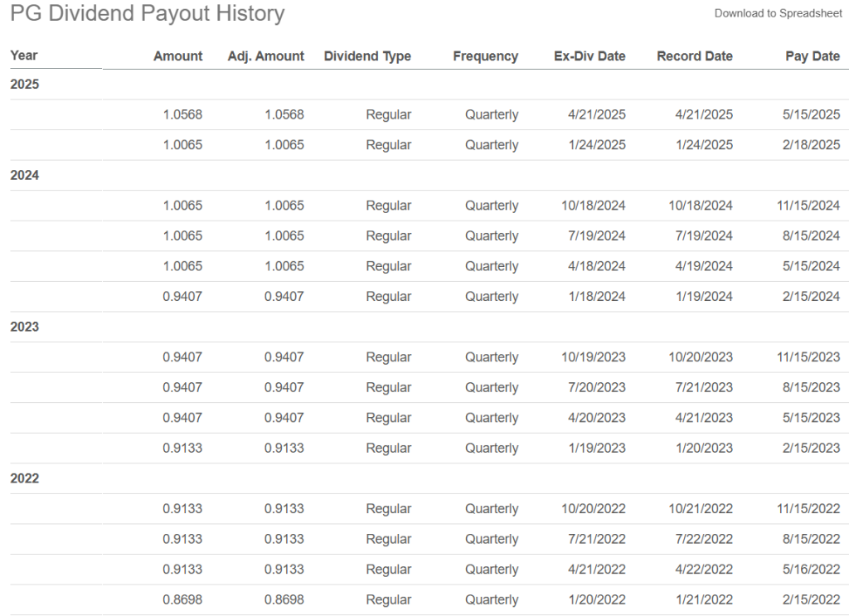This screenshot has width=849, height=616.
Task: Click Record Date 10/20/2023
Action: click(701, 357)
